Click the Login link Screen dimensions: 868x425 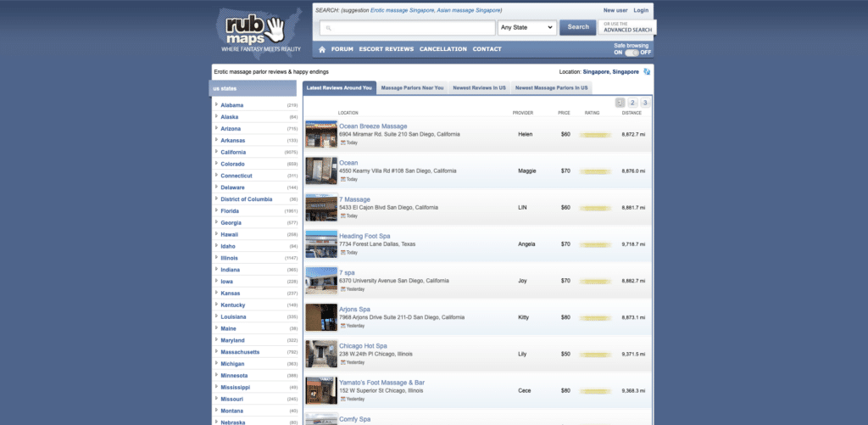click(641, 10)
